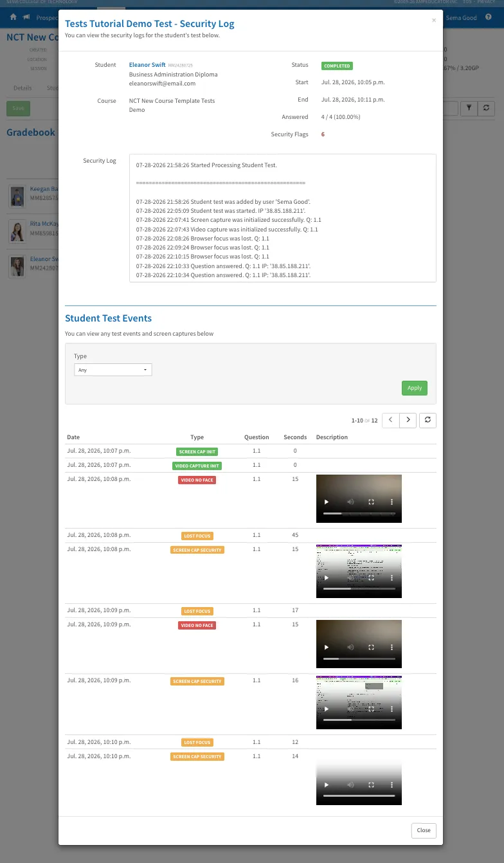This screenshot has height=863, width=504.
Task: Click the SCREEN CAP INIT badge
Action: pyautogui.click(x=197, y=452)
